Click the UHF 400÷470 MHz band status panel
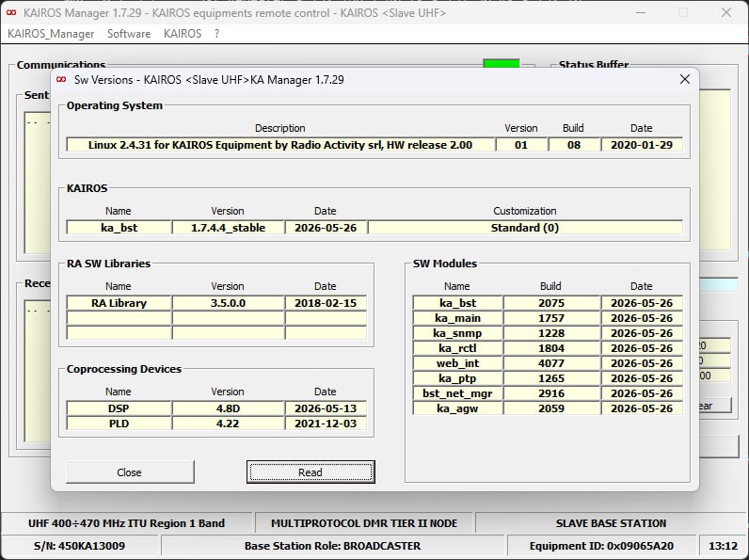Image resolution: width=749 pixels, height=560 pixels. [x=127, y=523]
